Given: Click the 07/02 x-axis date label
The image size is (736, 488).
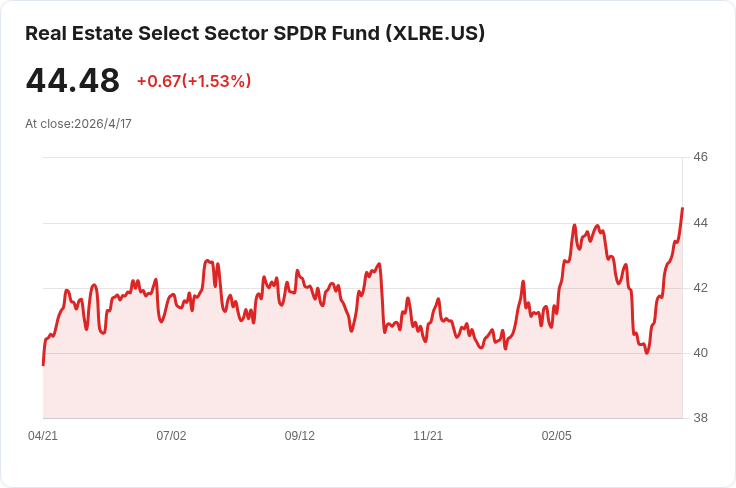Looking at the screenshot, I should click(171, 436).
